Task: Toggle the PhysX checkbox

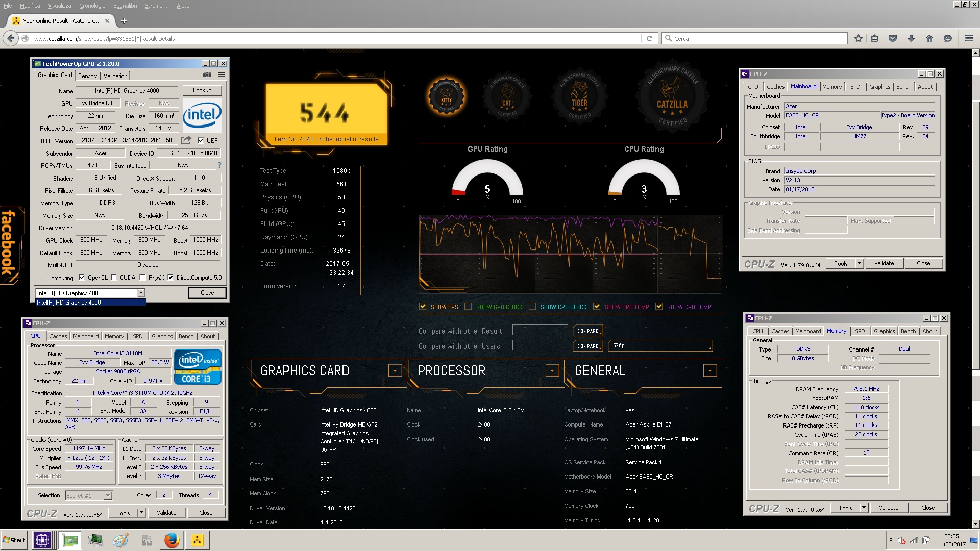Action: pyautogui.click(x=142, y=278)
